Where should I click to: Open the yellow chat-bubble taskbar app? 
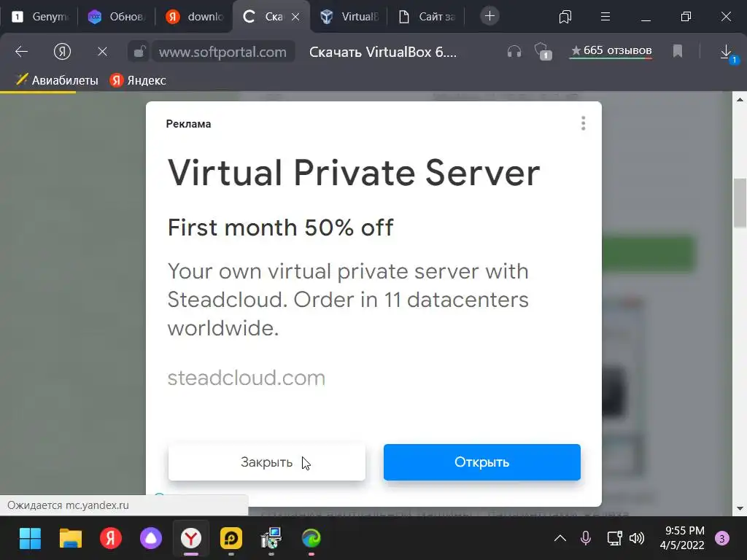(231, 539)
